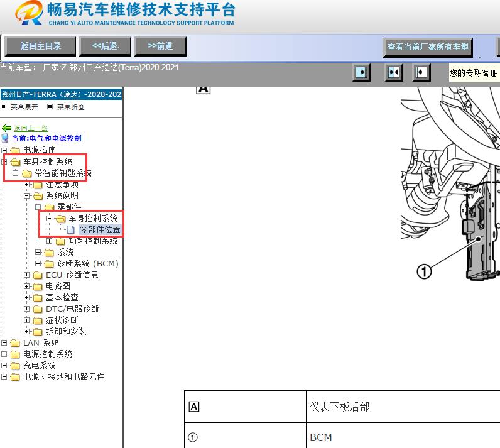Collapse the 系统说明 tree node
Viewport: 500px width, 448px height.
pos(27,196)
